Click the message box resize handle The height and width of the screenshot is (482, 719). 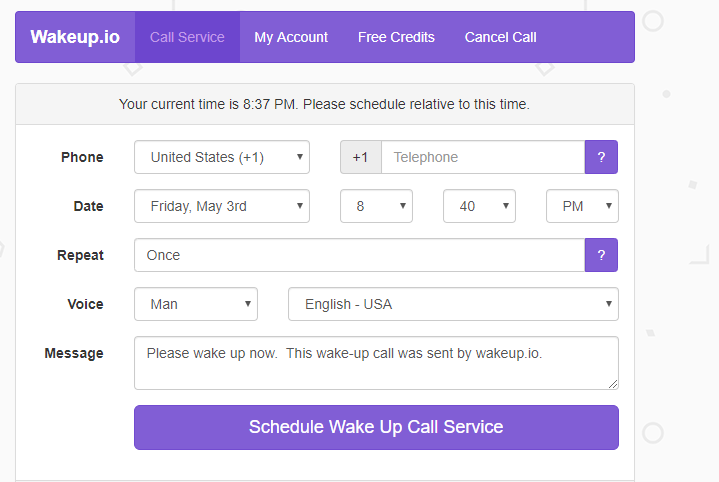click(x=613, y=384)
